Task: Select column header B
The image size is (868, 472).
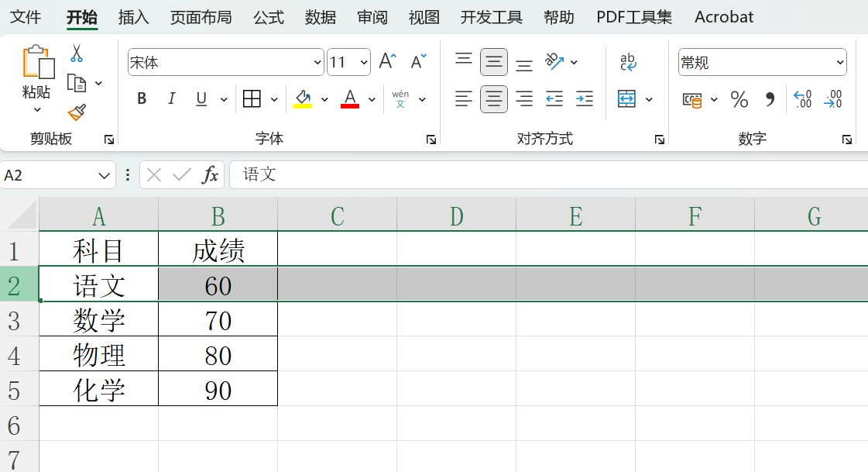Action: coord(218,215)
